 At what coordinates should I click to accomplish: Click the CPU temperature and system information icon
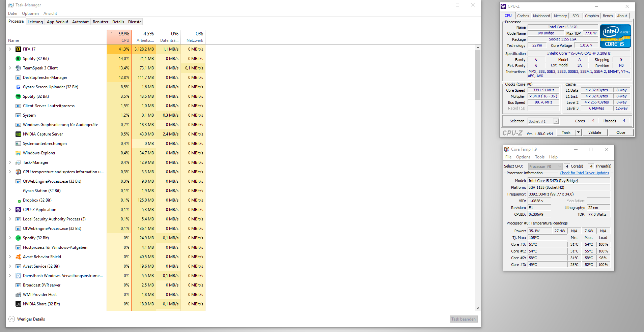coord(18,172)
